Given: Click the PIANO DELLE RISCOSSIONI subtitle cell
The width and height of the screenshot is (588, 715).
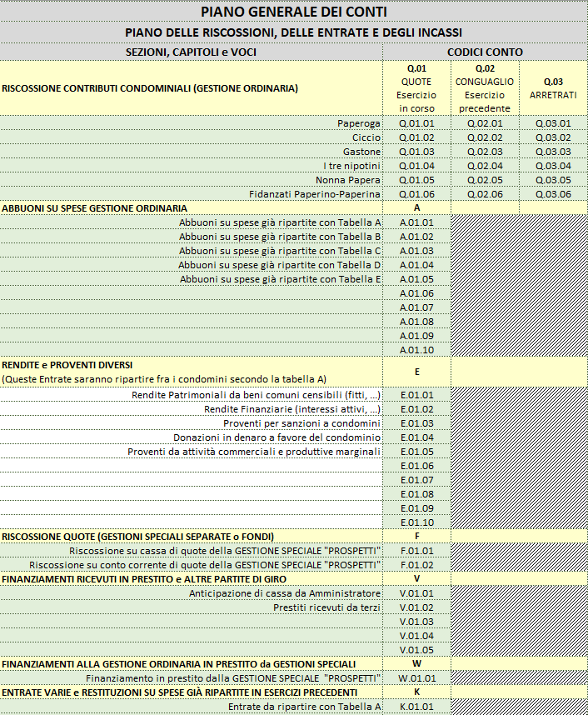Looking at the screenshot, I should pyautogui.click(x=294, y=32).
